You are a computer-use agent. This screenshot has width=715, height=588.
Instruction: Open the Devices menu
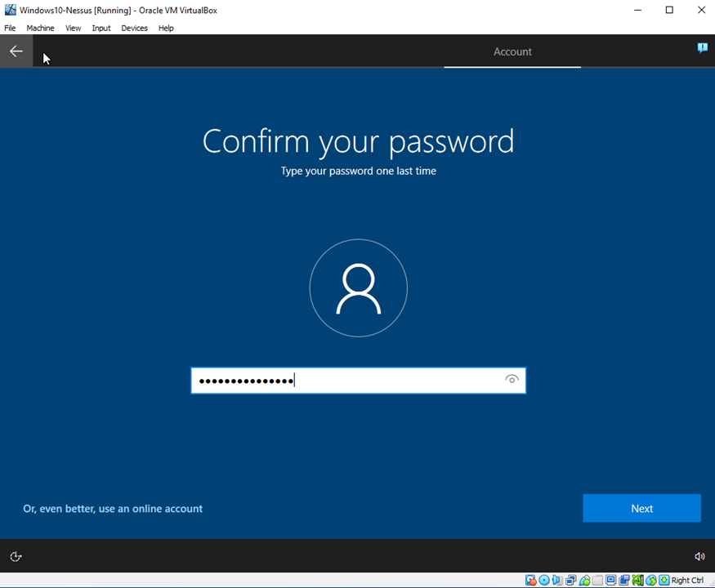pyautogui.click(x=134, y=28)
